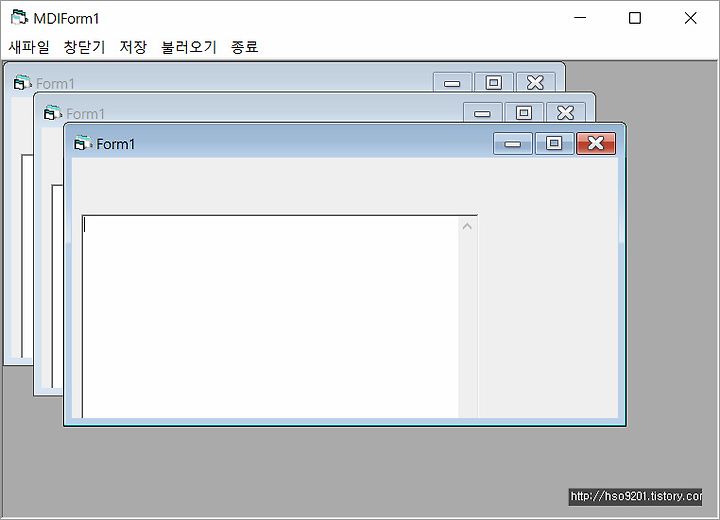
Task: Click the scroll-up arrow in the text box
Action: point(467,226)
